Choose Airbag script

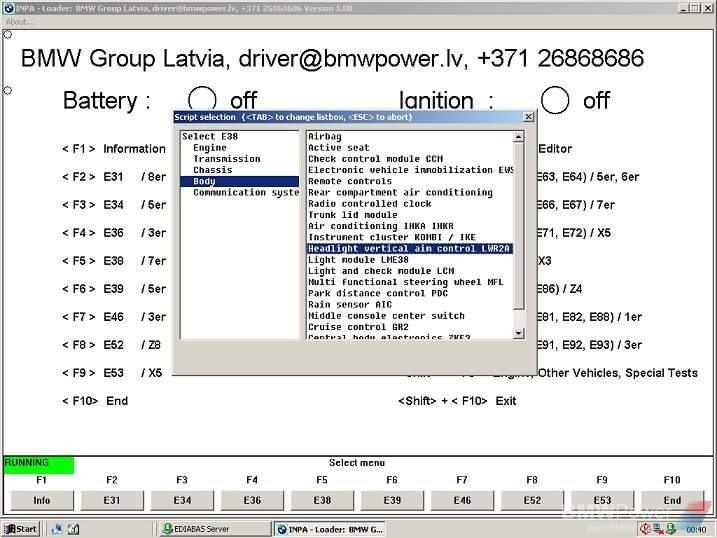324,136
